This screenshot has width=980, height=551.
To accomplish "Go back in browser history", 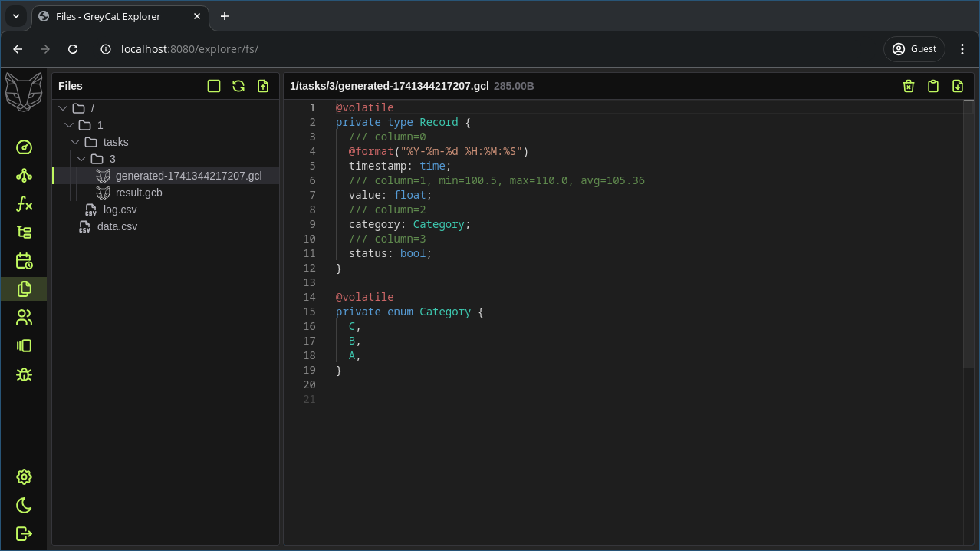I will click(18, 48).
